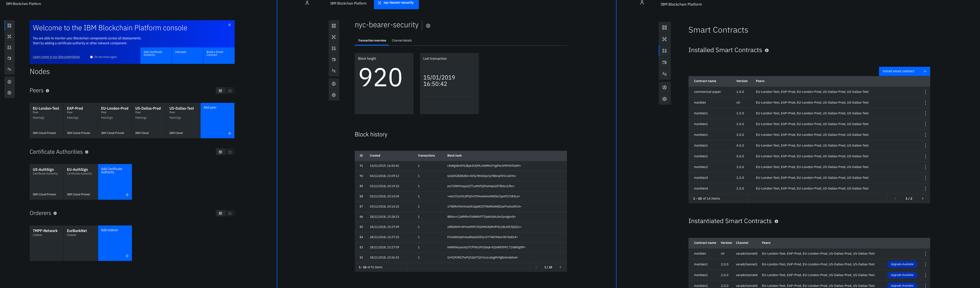
Task: Select the nyc-bearer-security top tab
Action: tap(396, 3)
